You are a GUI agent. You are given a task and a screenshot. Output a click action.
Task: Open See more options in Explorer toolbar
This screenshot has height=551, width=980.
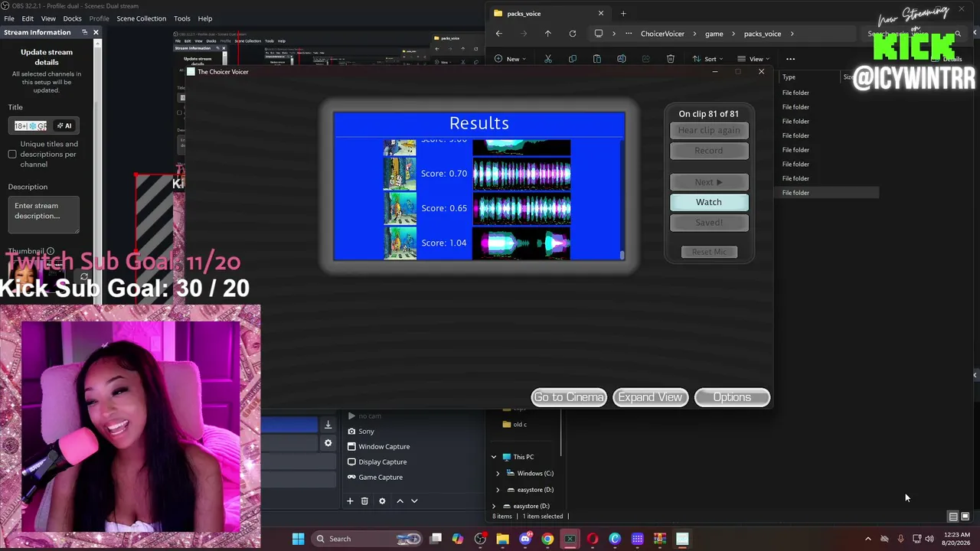point(790,59)
